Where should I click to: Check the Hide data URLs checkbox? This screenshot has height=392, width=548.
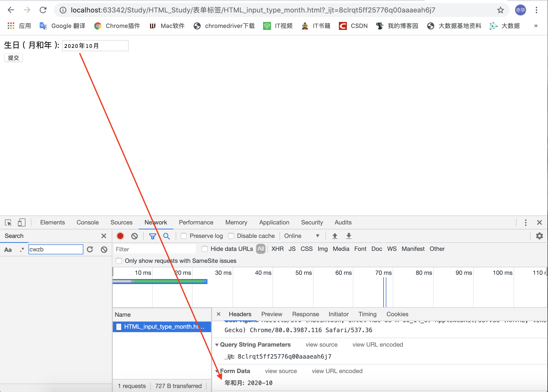(x=205, y=249)
